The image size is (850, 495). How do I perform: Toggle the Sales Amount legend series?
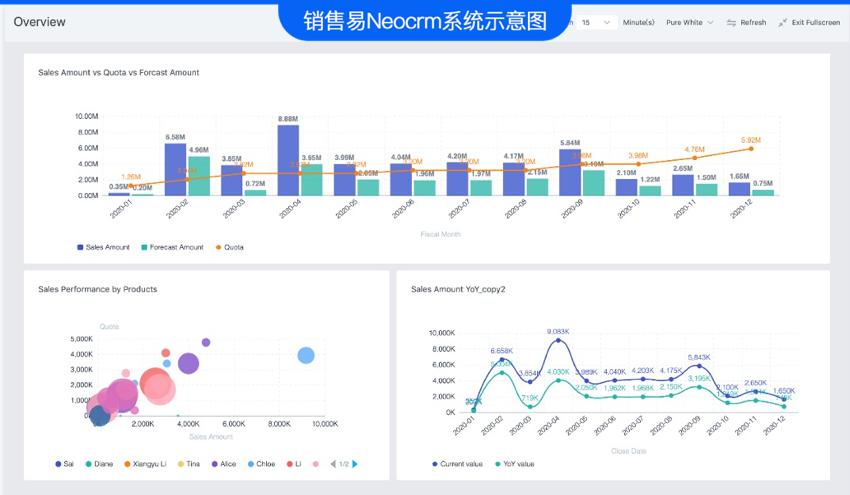pos(103,247)
